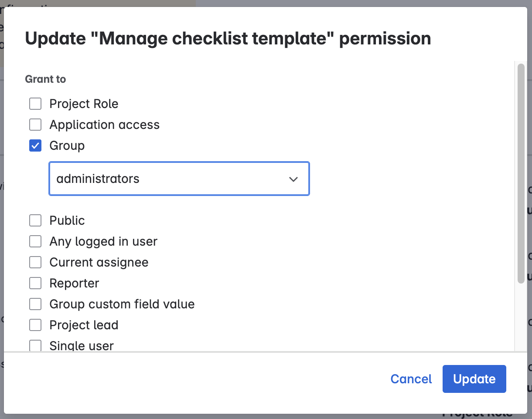The width and height of the screenshot is (532, 419).
Task: Tick the Group custom field value checkbox
Action: coord(35,304)
